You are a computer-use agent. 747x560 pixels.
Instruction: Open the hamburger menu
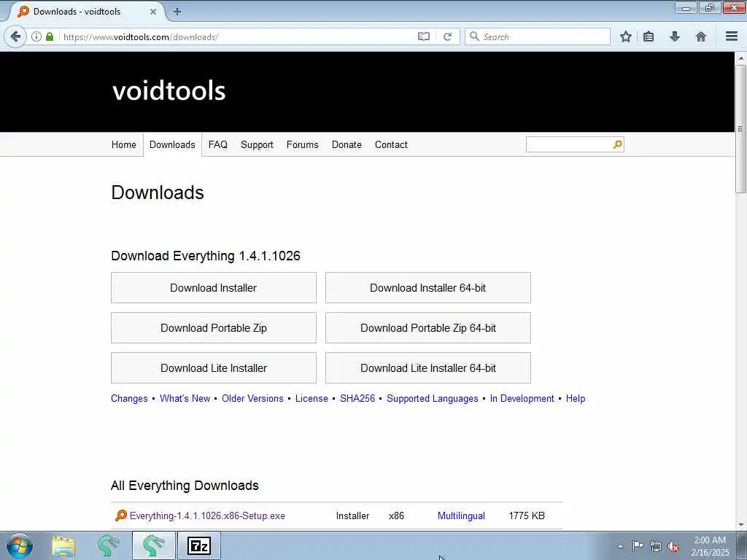tap(732, 36)
